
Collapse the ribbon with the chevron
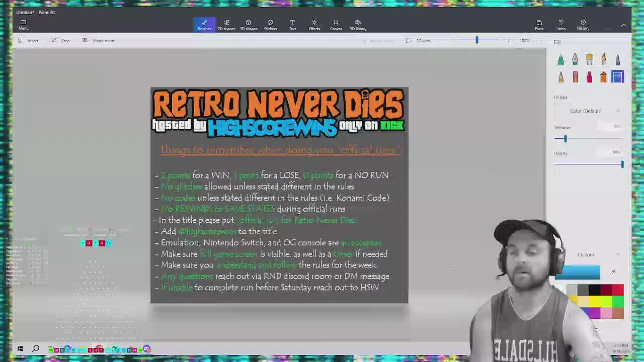pos(623,25)
